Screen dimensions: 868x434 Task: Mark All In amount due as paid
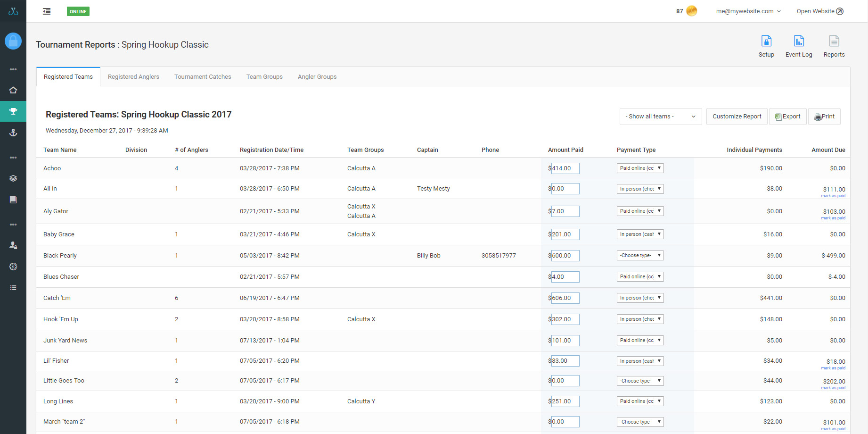(x=833, y=196)
